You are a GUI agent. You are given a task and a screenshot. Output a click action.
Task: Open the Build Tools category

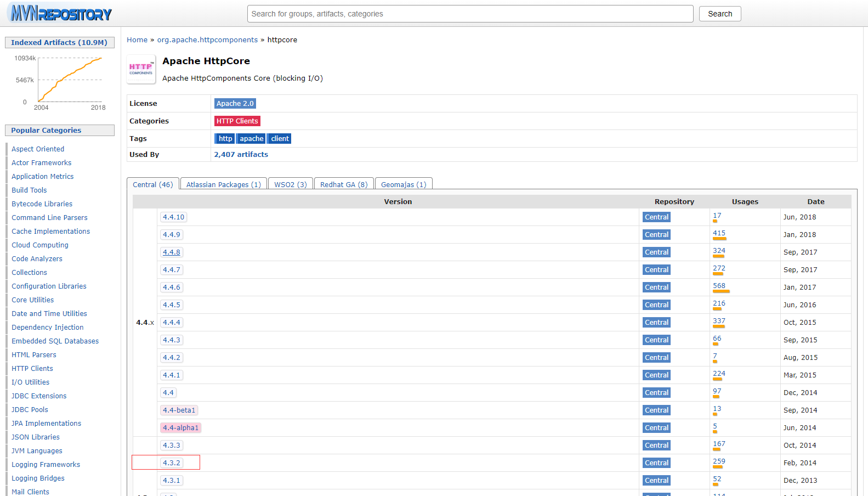[x=29, y=190]
